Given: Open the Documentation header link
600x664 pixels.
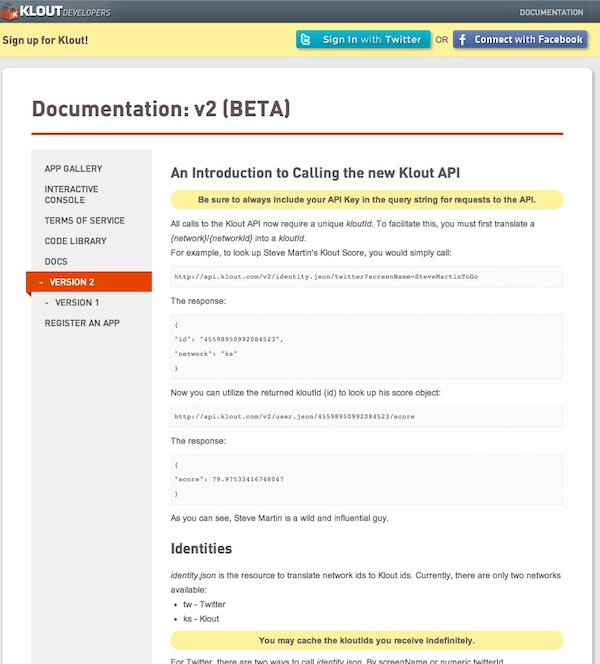Looking at the screenshot, I should coord(551,12).
